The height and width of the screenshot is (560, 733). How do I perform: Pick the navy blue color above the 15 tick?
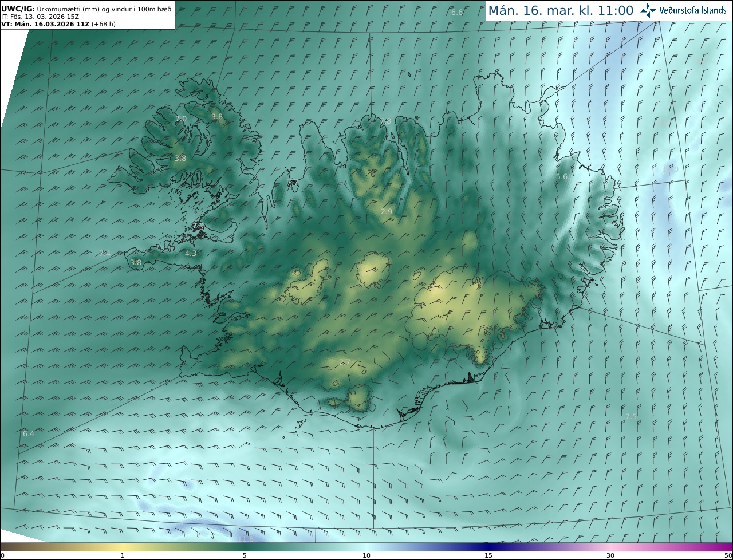pyautogui.click(x=488, y=547)
